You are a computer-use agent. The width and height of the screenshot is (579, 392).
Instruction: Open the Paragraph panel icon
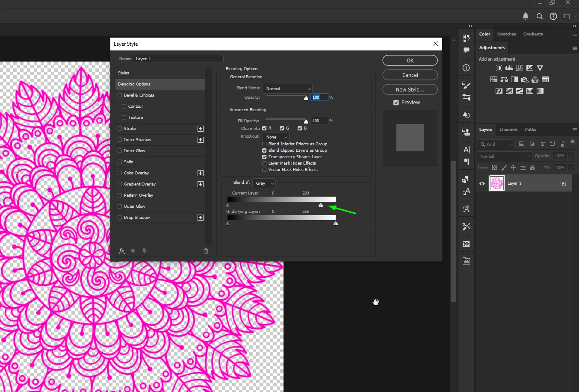[x=467, y=162]
